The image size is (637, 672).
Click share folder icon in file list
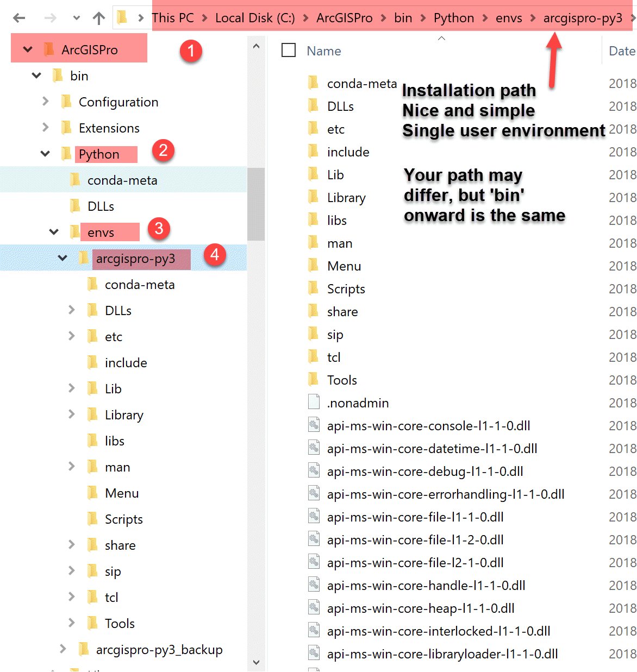point(314,311)
